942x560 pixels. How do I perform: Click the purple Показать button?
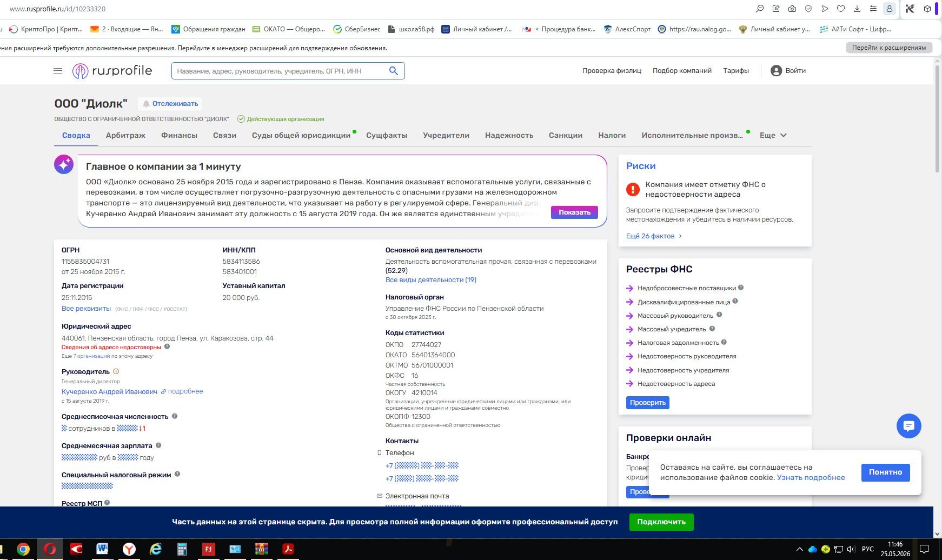(574, 212)
